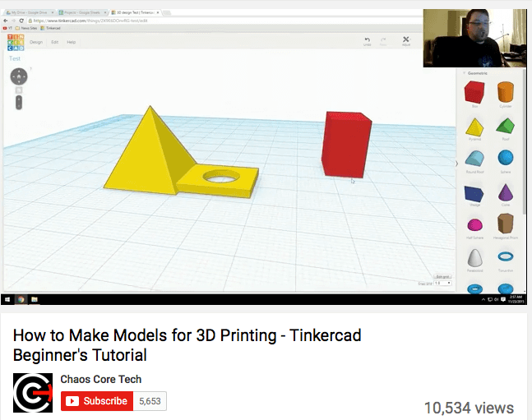532x420 pixels.
Task: Open the Windows Start menu
Action: [7, 299]
